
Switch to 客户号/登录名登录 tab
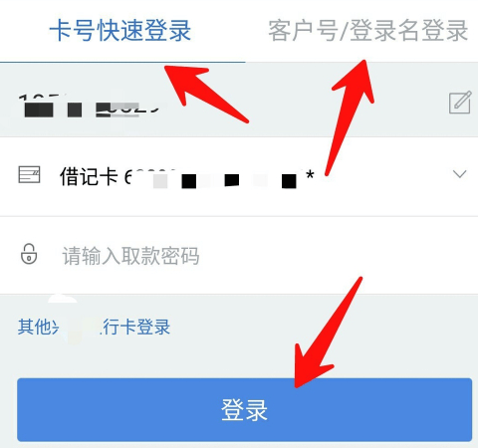tap(368, 31)
